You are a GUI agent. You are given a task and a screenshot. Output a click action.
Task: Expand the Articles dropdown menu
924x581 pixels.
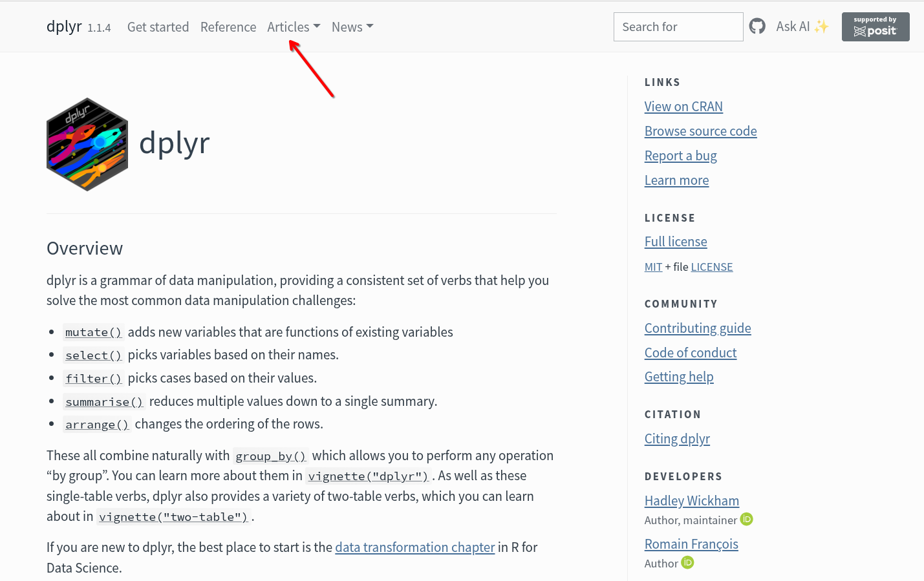point(294,27)
